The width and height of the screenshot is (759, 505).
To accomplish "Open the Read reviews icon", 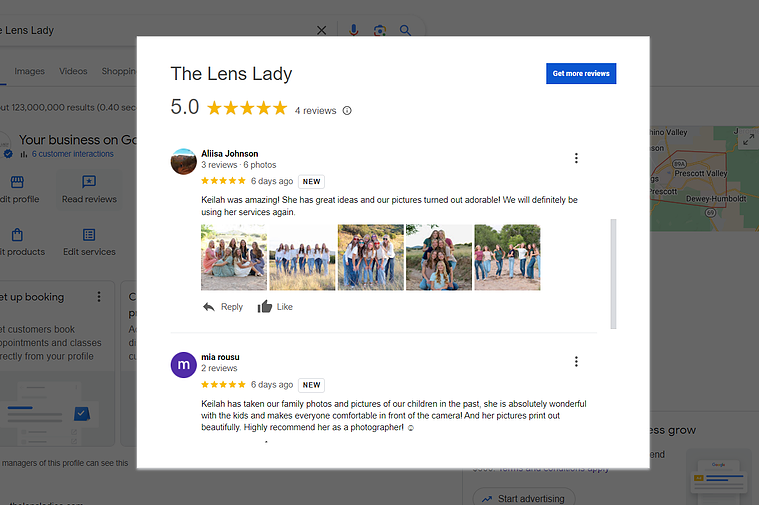I will pyautogui.click(x=89, y=182).
